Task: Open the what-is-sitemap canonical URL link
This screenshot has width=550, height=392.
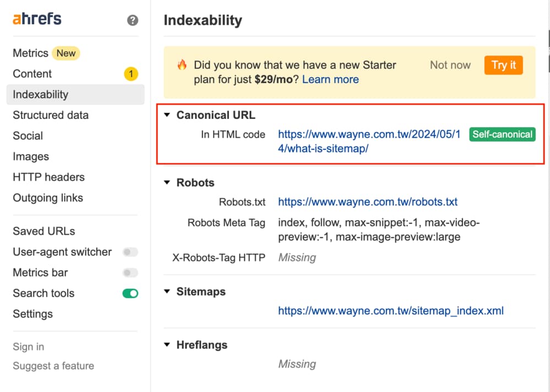Action: pyautogui.click(x=369, y=141)
